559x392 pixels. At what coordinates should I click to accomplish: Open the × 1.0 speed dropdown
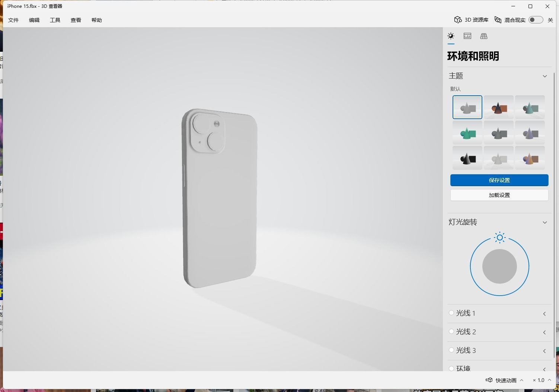point(542,380)
